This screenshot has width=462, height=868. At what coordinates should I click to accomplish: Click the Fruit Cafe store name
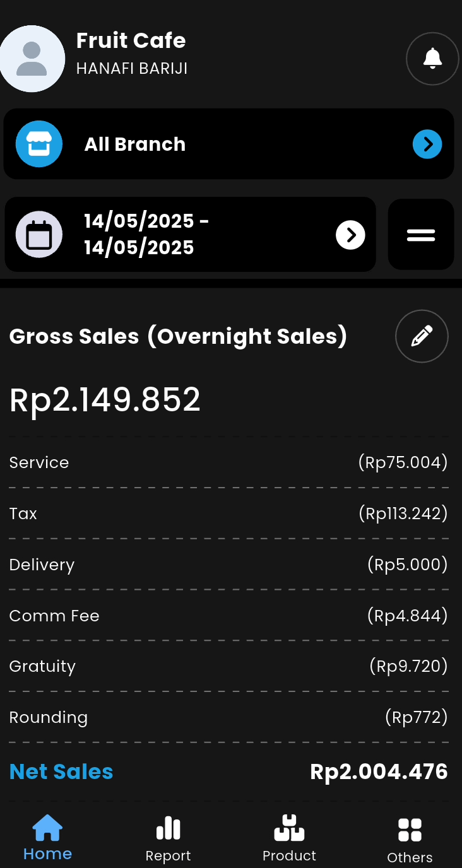pos(131,41)
